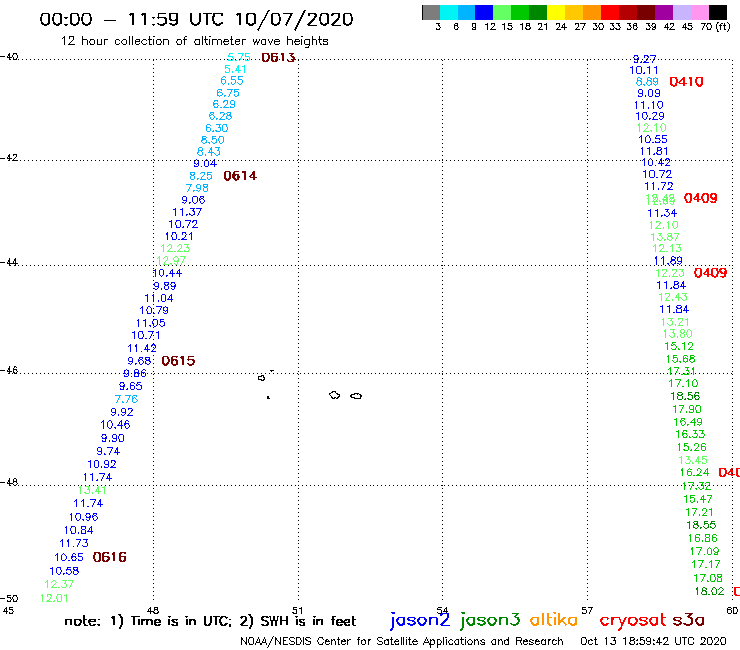Click wave height value '5.75'

(239, 57)
